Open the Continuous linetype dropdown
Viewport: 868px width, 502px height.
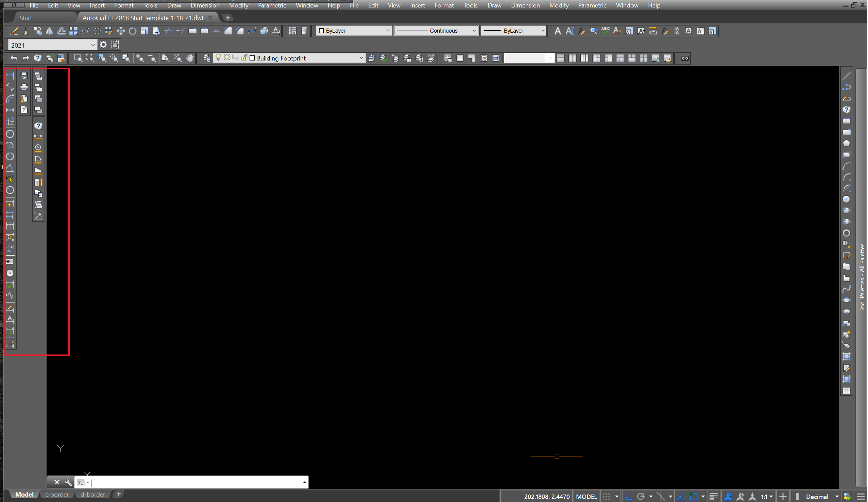tap(475, 31)
